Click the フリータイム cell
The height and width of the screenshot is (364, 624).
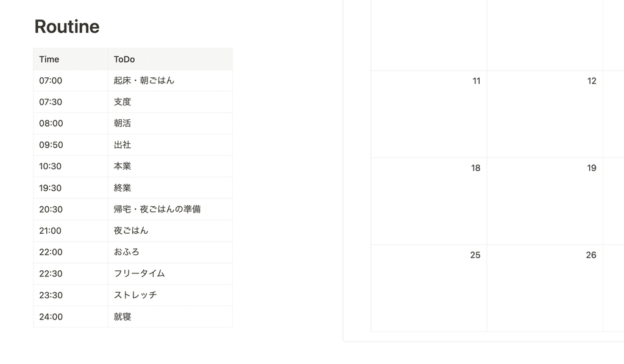[x=170, y=274]
